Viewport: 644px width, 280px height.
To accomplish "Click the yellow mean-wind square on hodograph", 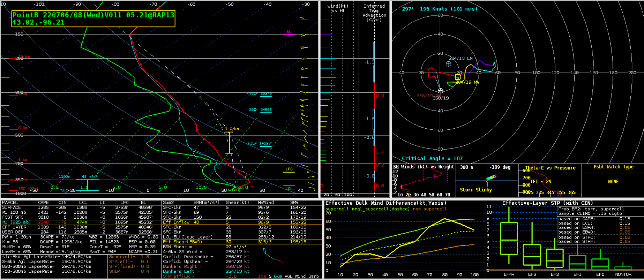I will 458,77.
